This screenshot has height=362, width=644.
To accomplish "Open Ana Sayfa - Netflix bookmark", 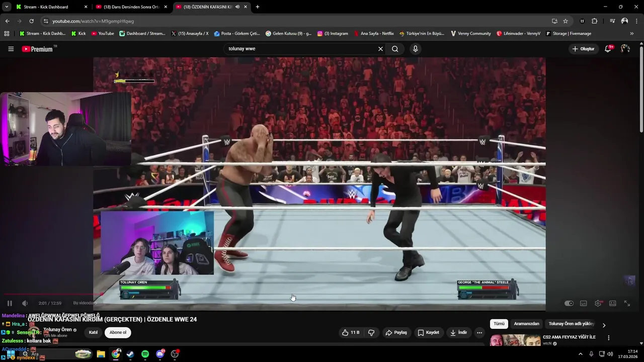I will pos(374,34).
